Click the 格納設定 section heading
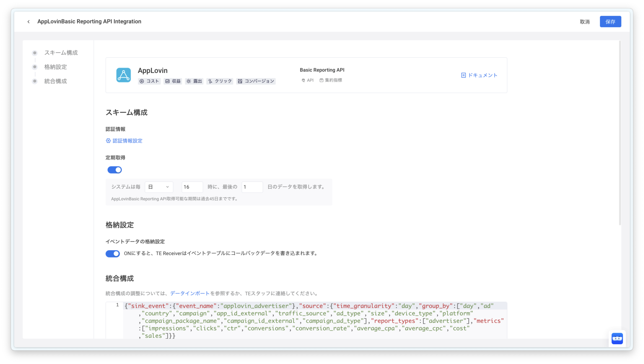The width and height of the screenshot is (644, 364). (120, 225)
